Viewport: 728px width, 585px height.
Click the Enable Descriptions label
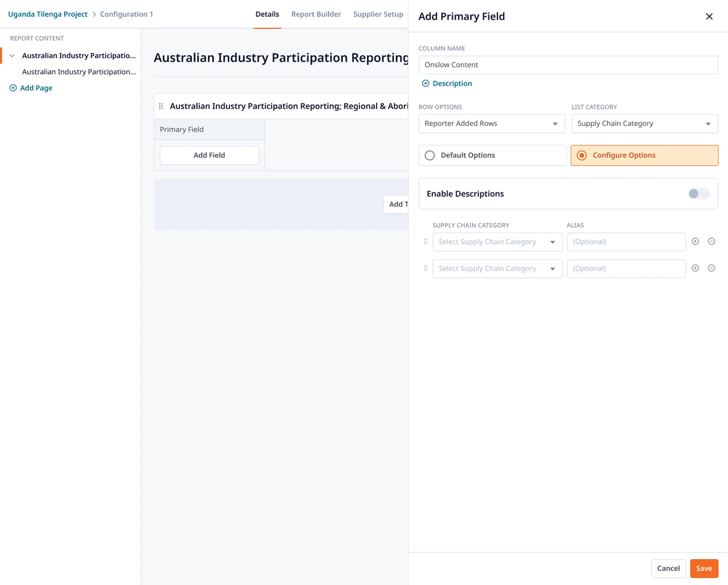coord(465,194)
